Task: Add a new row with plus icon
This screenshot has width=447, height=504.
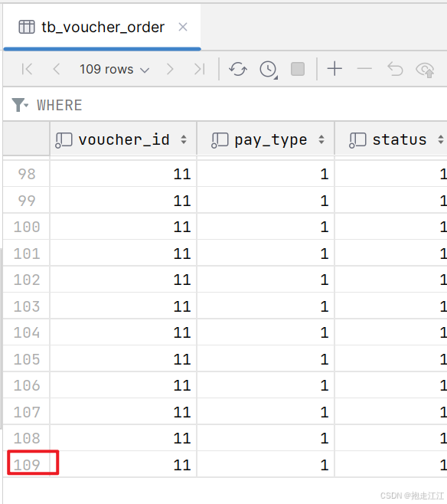Action: click(x=334, y=69)
